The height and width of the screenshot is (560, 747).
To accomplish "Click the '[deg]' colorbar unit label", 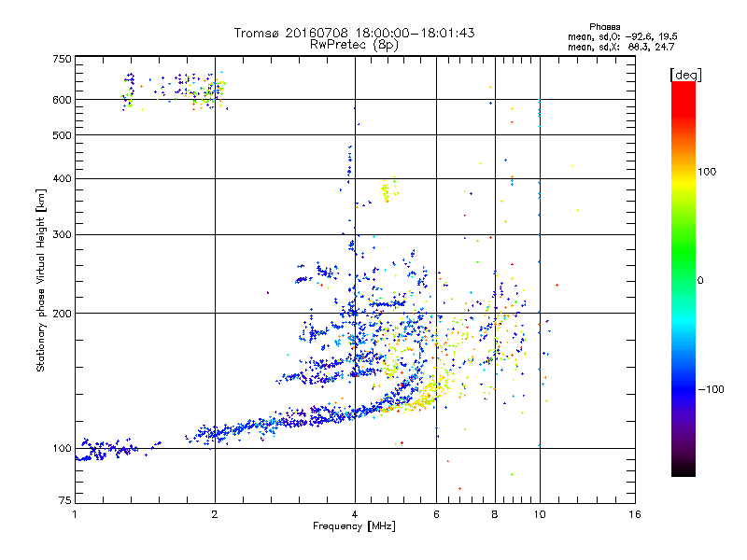I will tap(685, 75).
